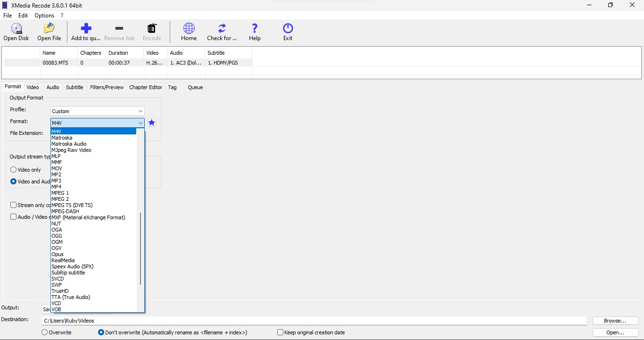
Task: Add job using Add to queue icon
Action: point(86,28)
